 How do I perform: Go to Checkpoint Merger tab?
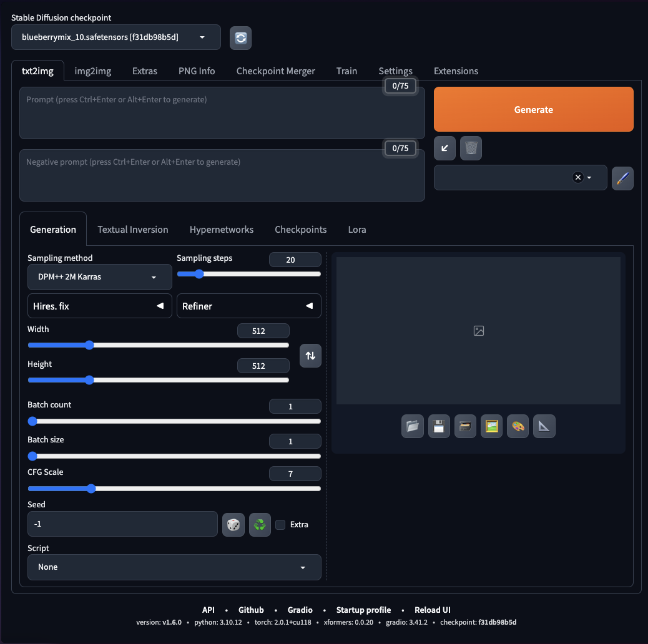click(x=276, y=71)
